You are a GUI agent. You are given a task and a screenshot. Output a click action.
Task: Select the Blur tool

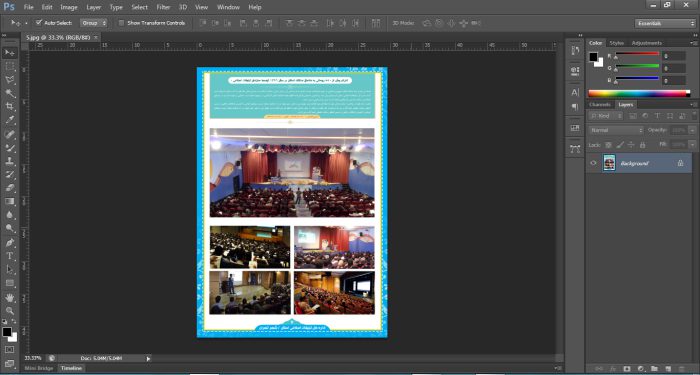tap(10, 215)
